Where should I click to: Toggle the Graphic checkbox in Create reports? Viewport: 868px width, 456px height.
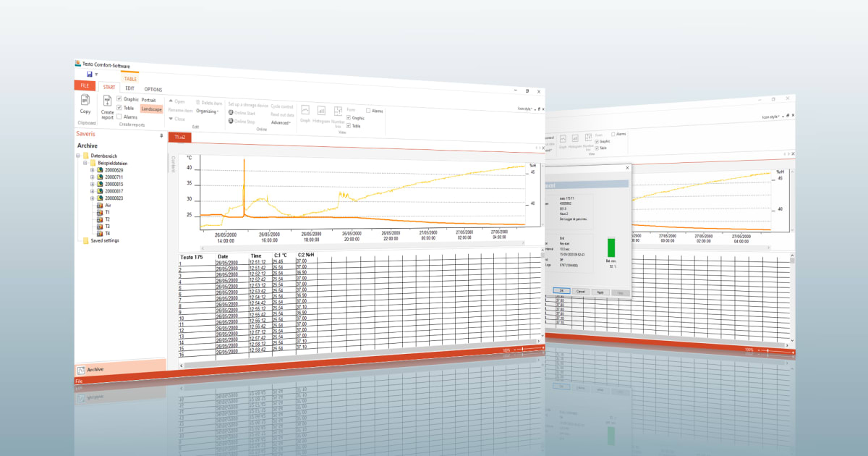[x=119, y=99]
